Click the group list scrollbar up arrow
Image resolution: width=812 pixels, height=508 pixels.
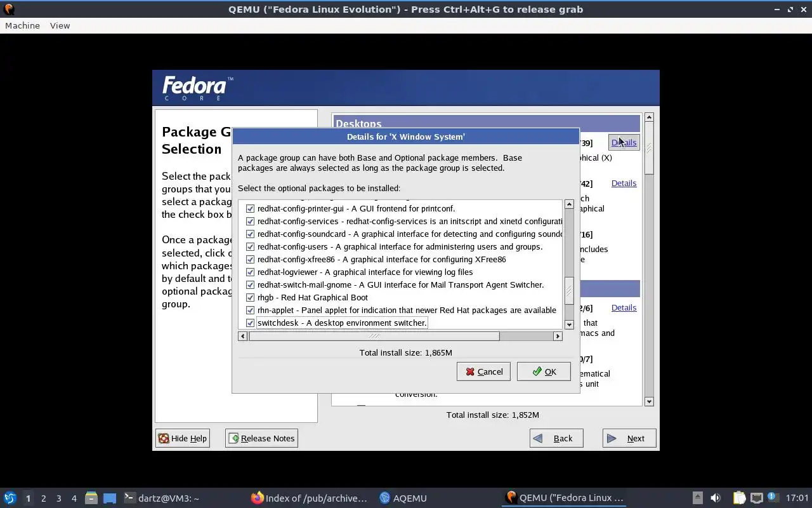coord(649,117)
